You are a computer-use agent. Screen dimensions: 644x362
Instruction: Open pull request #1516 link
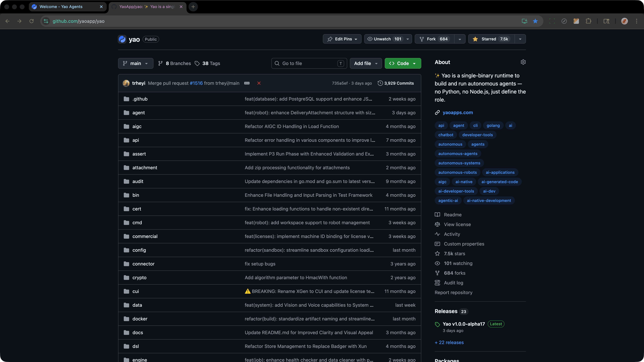(196, 83)
